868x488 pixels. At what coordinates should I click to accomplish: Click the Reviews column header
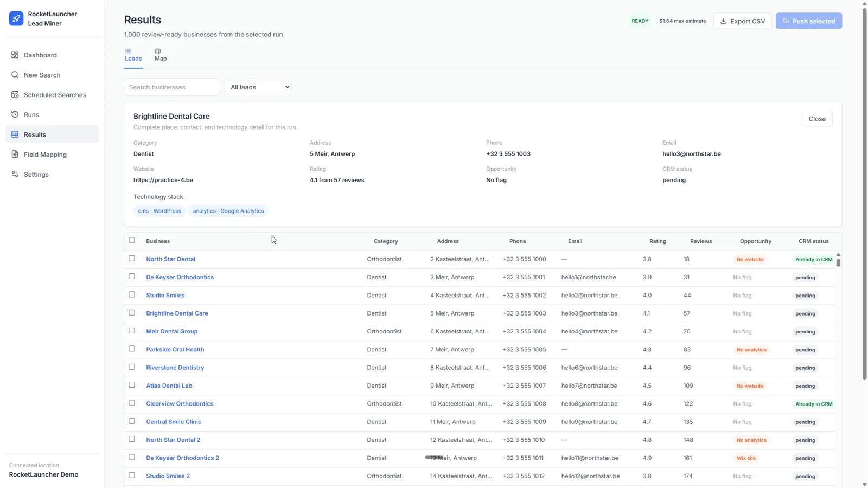701,241
